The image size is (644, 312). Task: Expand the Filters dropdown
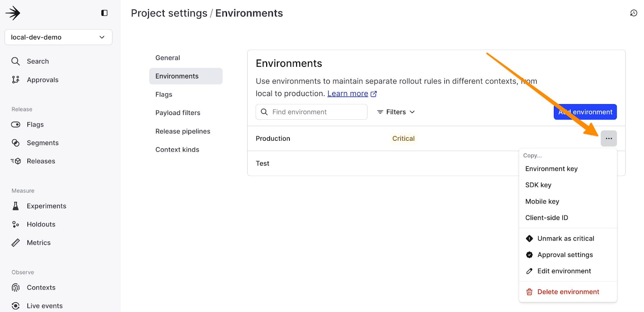[396, 112]
